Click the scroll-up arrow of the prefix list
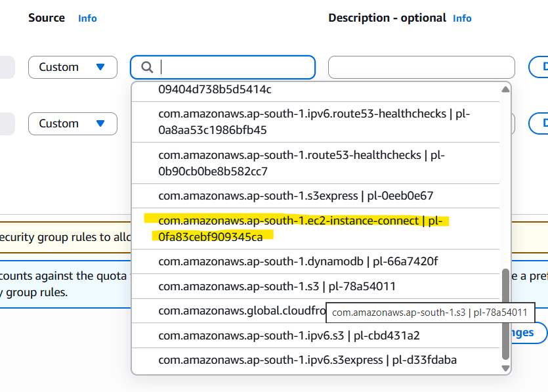This screenshot has height=392, width=548. pos(505,89)
